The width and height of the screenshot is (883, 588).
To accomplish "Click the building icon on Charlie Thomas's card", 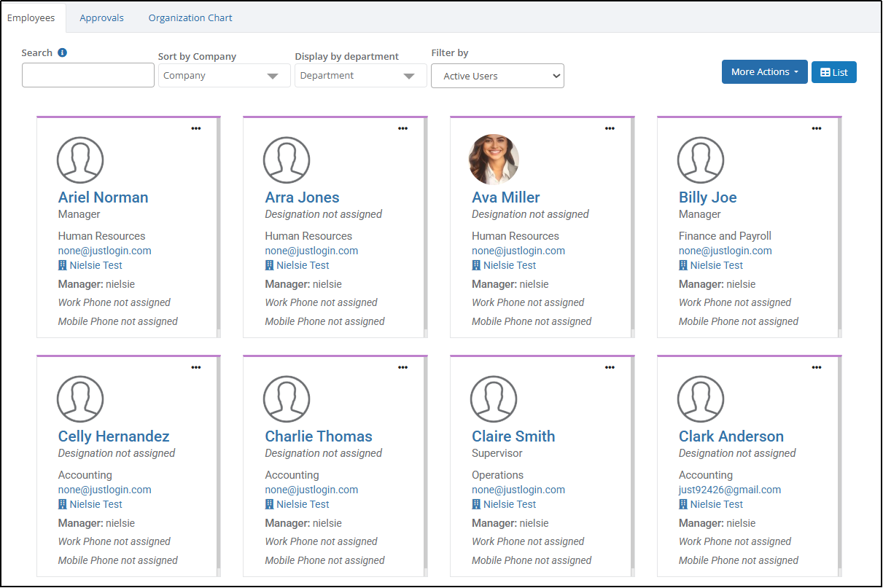I will click(x=269, y=504).
